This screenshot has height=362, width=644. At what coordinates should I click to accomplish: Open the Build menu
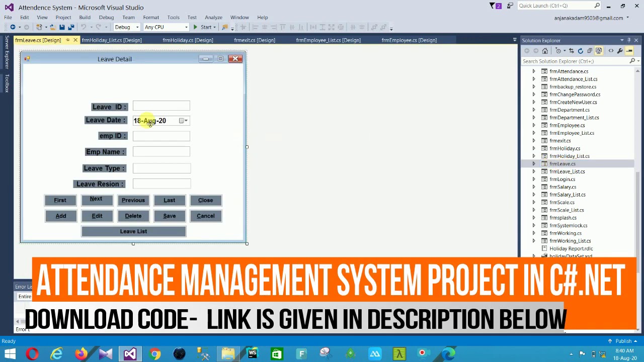85,17
